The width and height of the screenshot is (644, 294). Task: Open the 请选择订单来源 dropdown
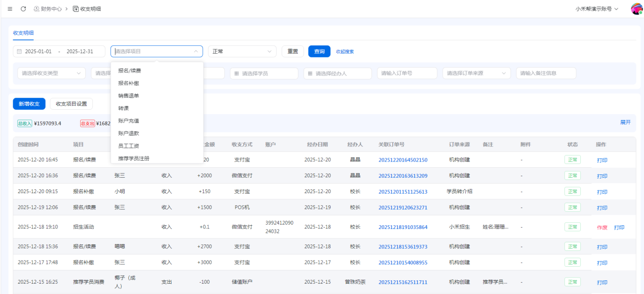tap(476, 73)
